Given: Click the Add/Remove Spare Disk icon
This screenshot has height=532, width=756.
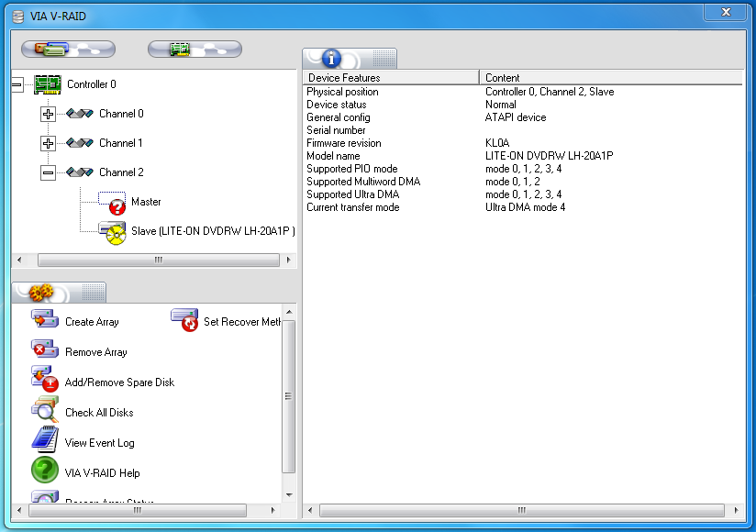Looking at the screenshot, I should pyautogui.click(x=45, y=379).
